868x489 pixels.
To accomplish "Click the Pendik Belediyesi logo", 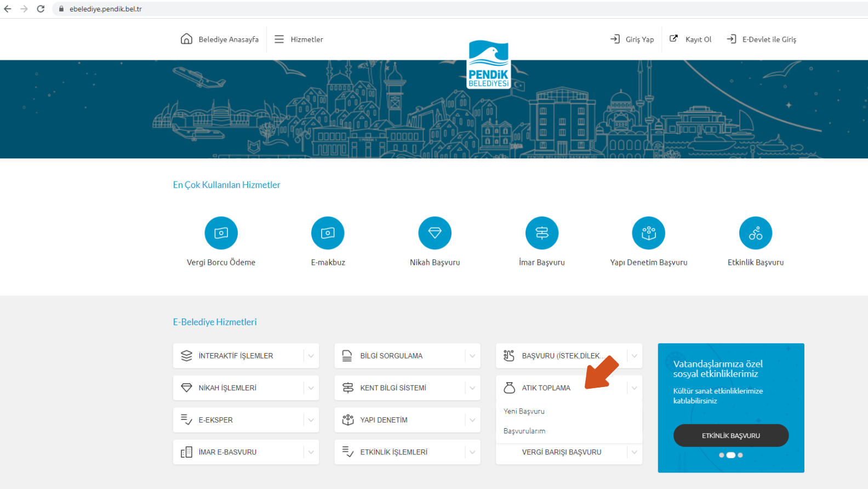I will (488, 64).
